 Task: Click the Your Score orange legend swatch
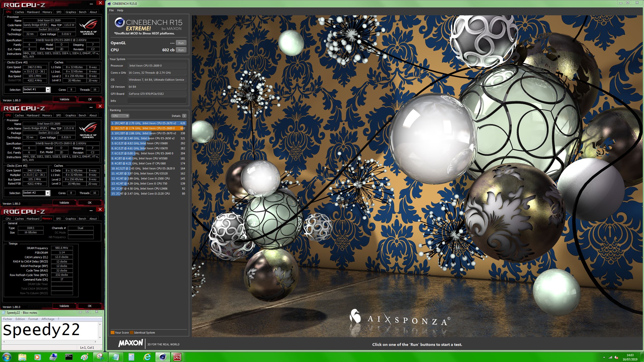(112, 333)
